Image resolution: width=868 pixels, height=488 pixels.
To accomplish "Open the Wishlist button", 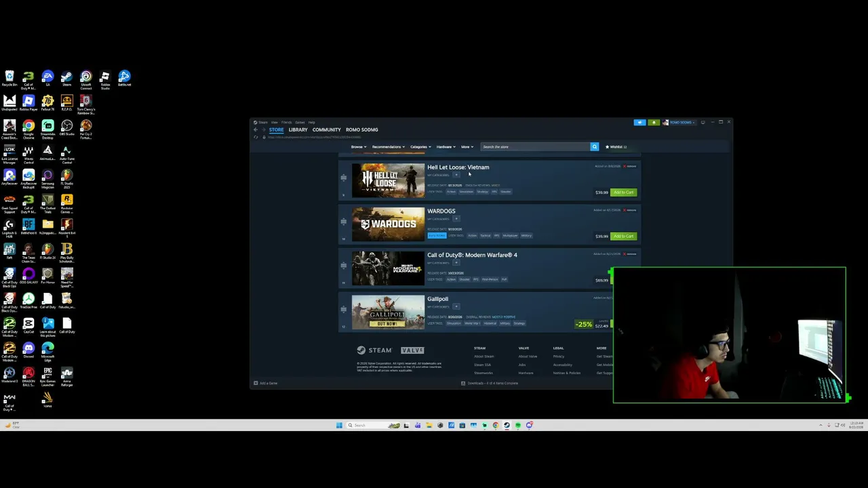I will click(616, 147).
